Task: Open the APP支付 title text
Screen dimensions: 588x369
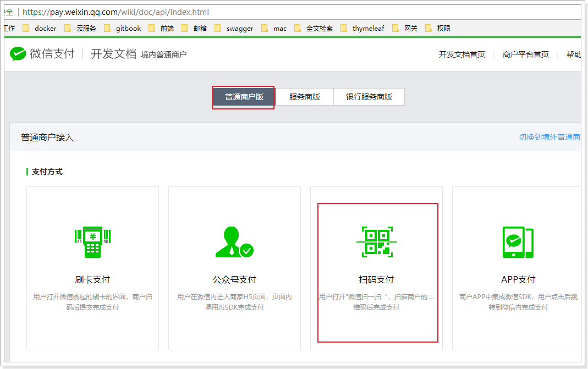Action: coord(518,280)
